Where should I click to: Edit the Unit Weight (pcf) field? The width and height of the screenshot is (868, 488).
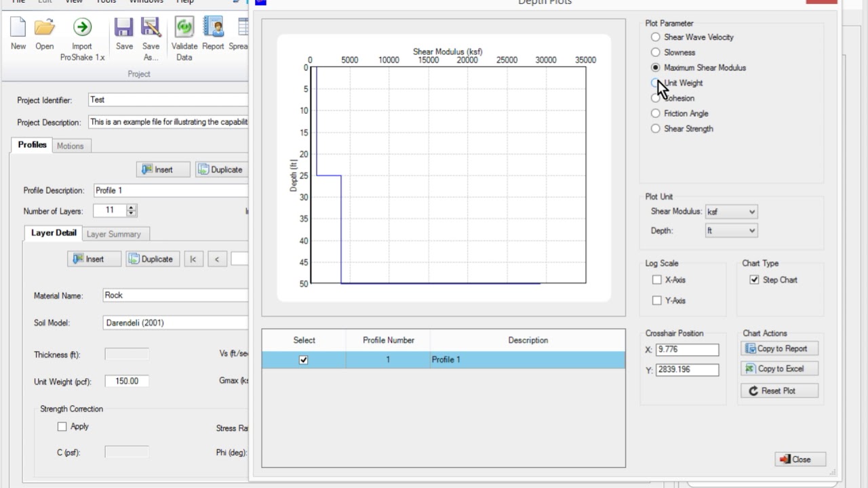tap(127, 382)
